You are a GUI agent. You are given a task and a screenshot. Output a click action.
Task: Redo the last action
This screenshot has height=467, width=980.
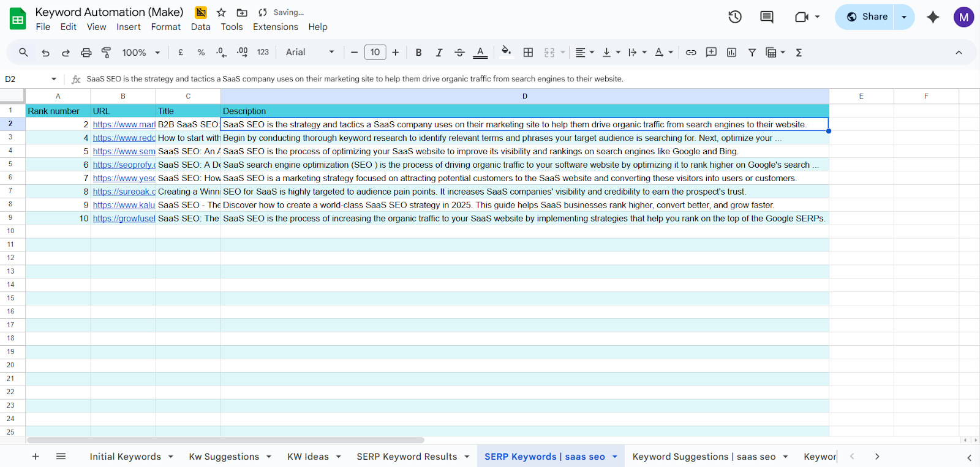tap(66, 53)
